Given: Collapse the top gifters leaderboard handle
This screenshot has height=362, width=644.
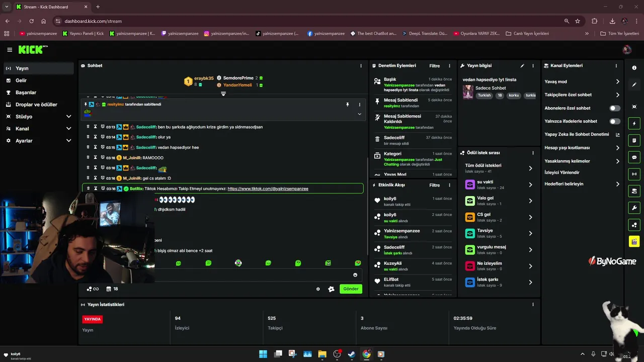Looking at the screenshot, I should pos(223,94).
